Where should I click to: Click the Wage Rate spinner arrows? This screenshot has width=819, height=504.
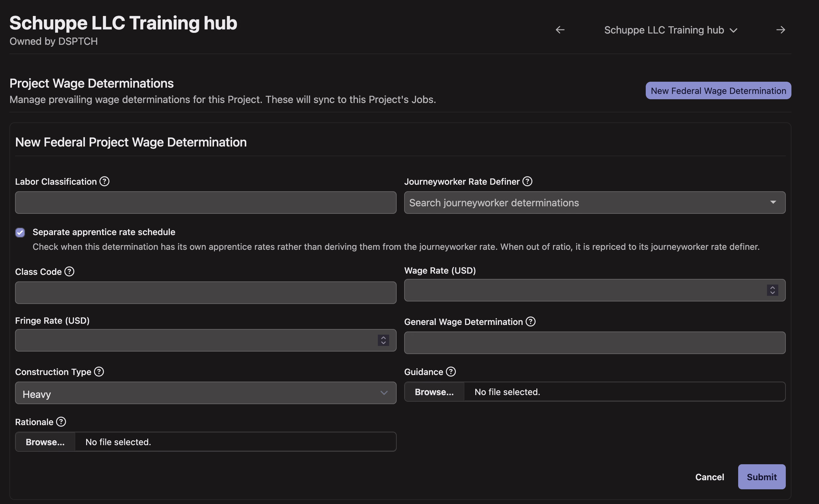coord(772,290)
